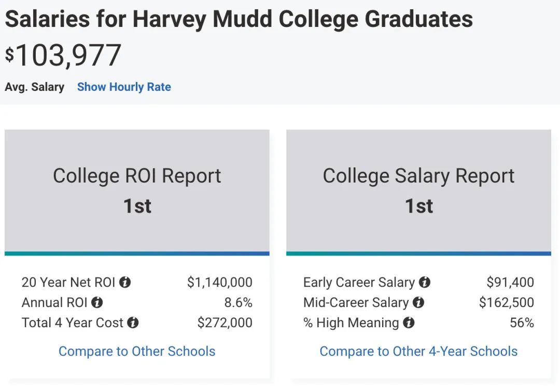Click the Mid-Career Salary info icon

tap(418, 303)
